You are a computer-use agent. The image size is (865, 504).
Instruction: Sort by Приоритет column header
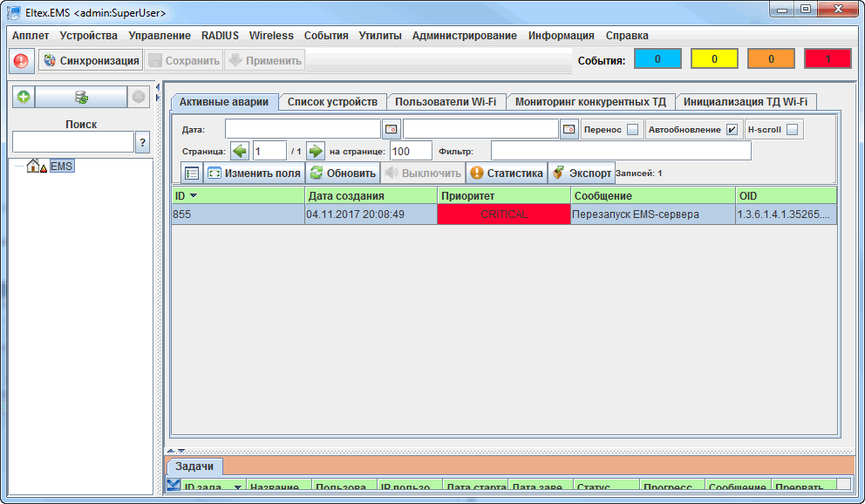coord(504,195)
